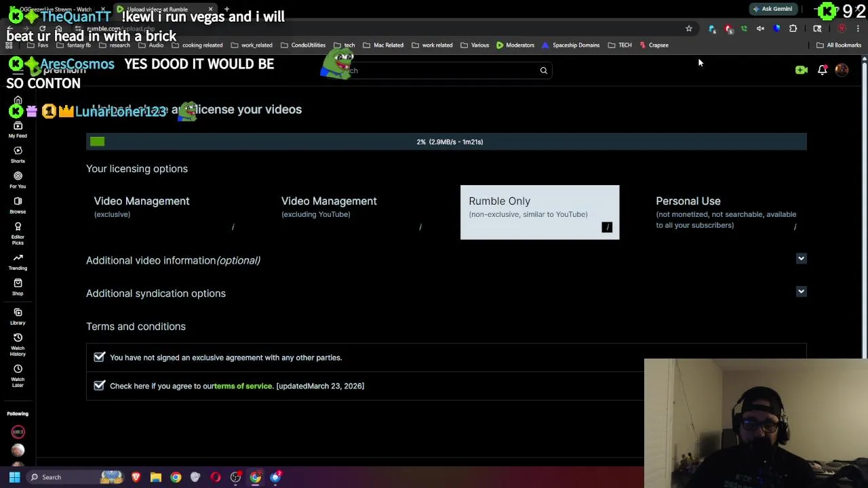Open Editor Picks in the sidebar
This screenshot has height=488, width=868.
tap(18, 232)
